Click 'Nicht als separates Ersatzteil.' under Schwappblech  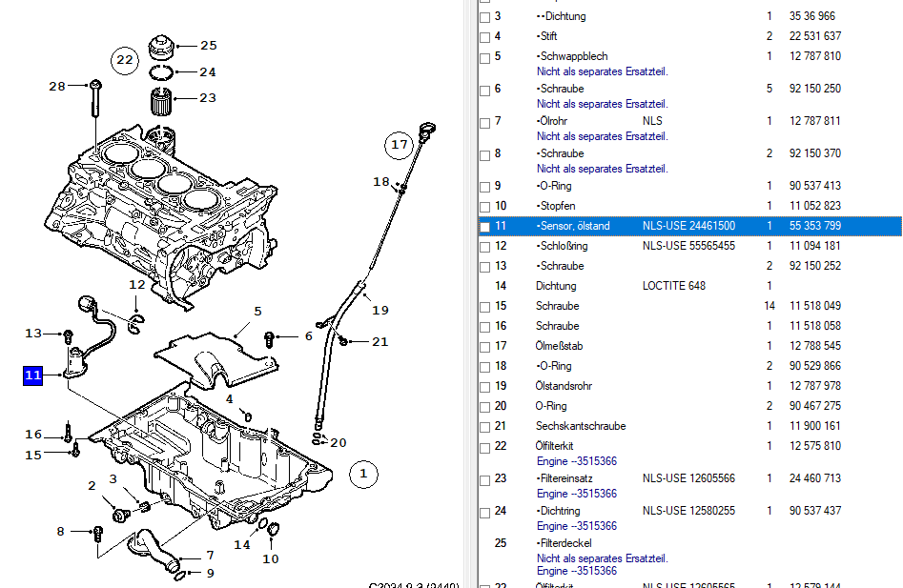point(603,71)
